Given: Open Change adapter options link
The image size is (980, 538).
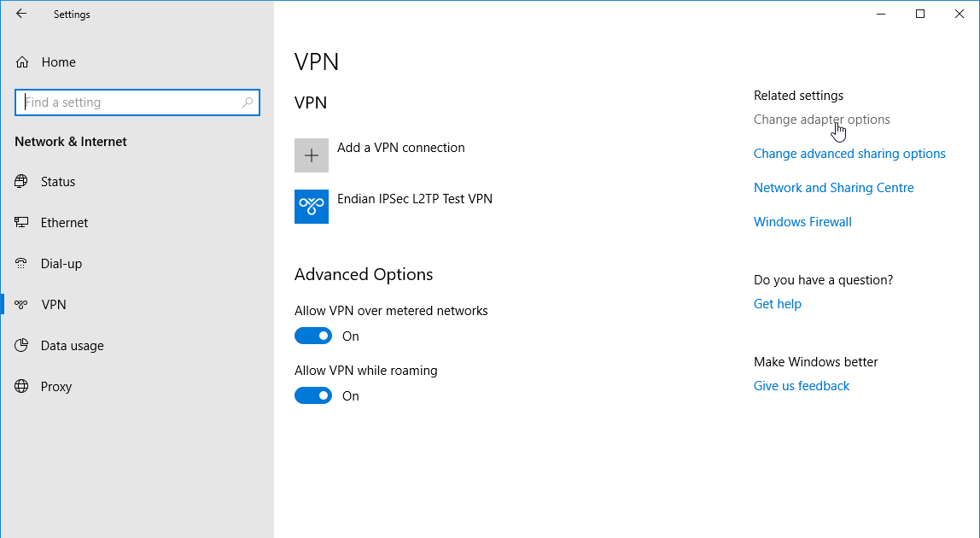Looking at the screenshot, I should click(x=821, y=120).
